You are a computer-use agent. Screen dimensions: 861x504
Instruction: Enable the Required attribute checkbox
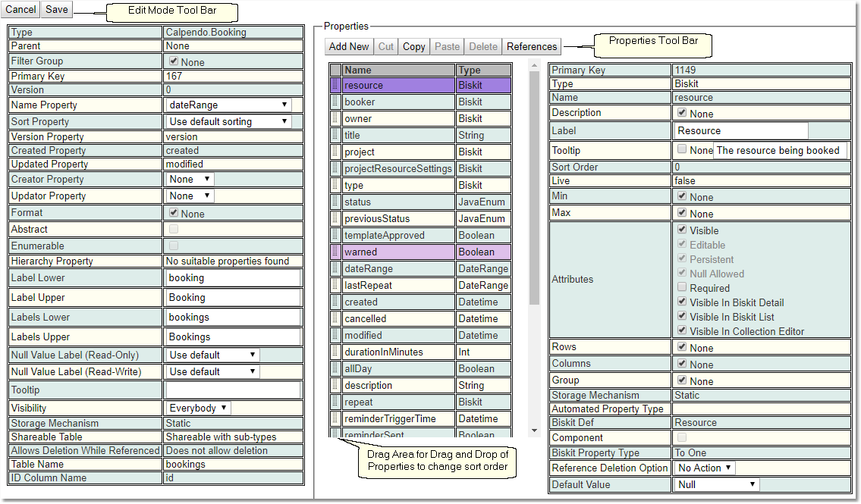(x=682, y=288)
